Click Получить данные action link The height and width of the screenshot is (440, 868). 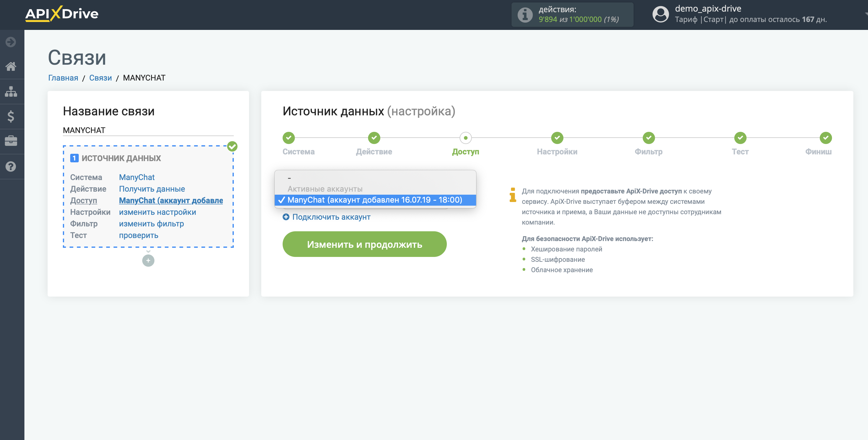152,189
